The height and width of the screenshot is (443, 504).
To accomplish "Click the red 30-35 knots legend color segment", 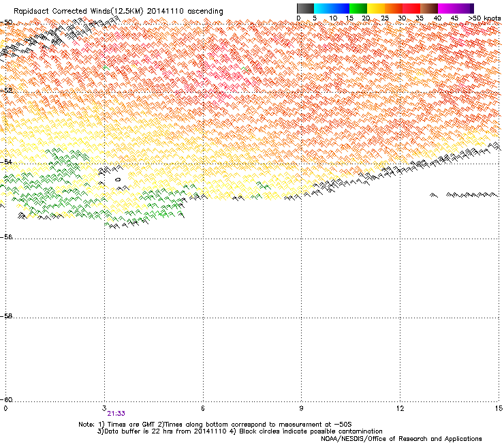I will (411, 8).
